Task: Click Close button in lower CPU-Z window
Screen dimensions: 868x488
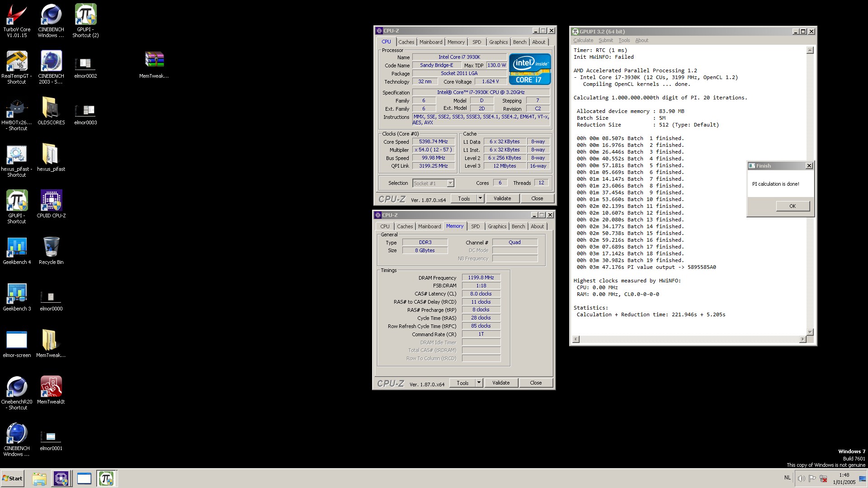Action: point(536,383)
